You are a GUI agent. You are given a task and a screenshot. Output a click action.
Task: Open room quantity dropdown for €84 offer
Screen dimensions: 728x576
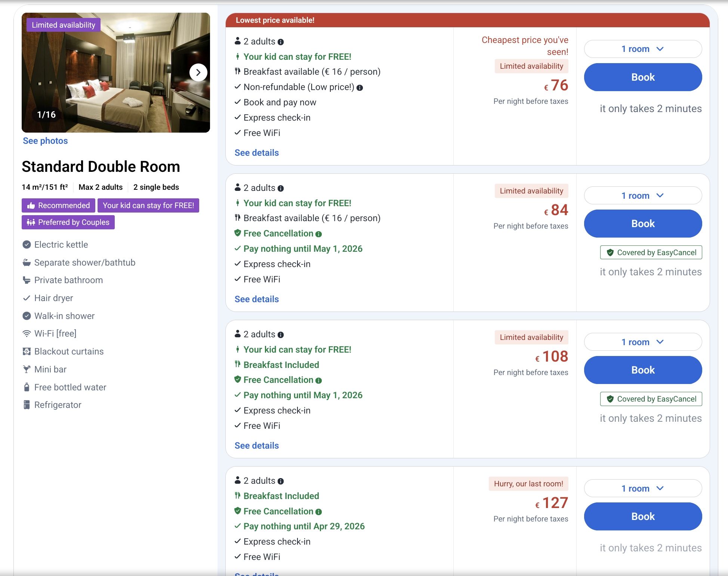point(643,195)
